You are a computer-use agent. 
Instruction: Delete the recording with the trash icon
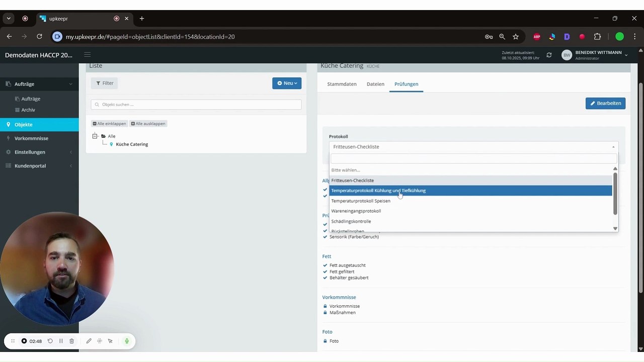tap(71, 341)
